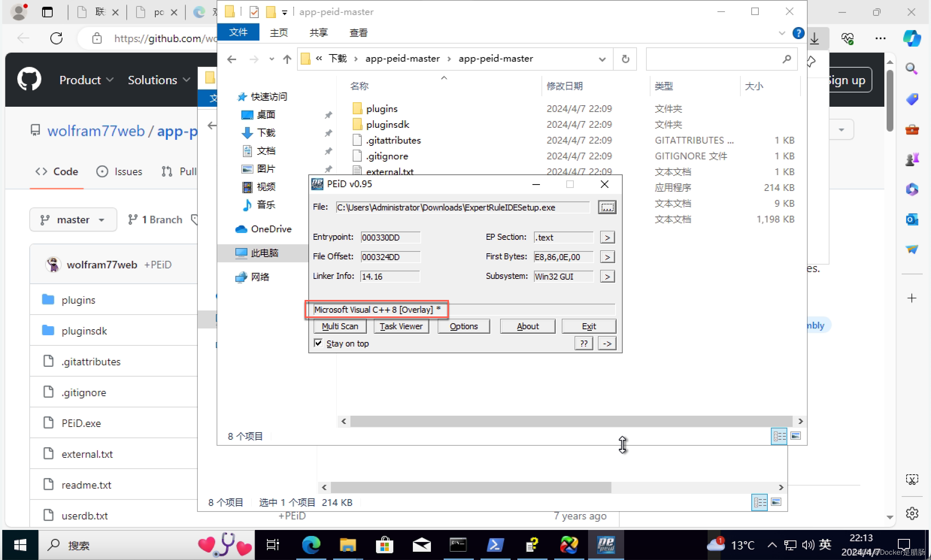
Task: Open file browse button in PEiD
Action: click(607, 207)
